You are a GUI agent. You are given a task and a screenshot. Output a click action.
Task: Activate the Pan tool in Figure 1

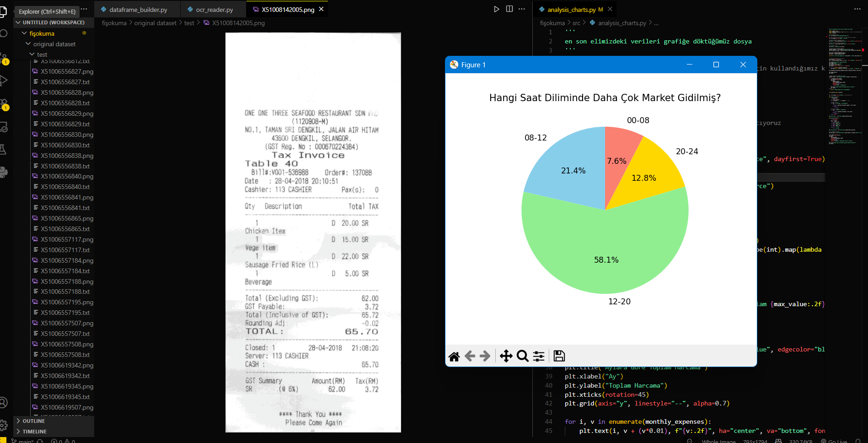pyautogui.click(x=506, y=356)
